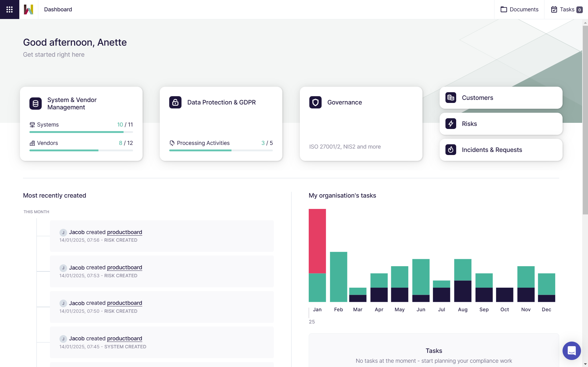Click the Vendors building icon
Image resolution: width=588 pixels, height=367 pixels.
point(32,143)
